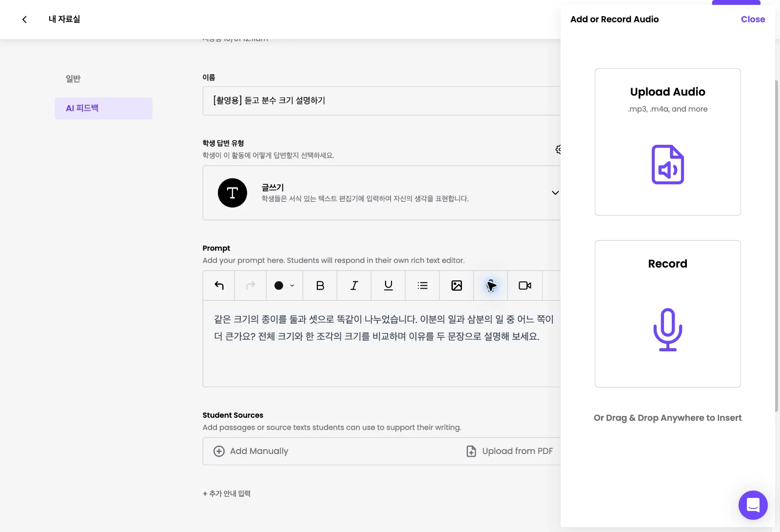Undo the last edit in prompt toolbar
This screenshot has width=780, height=532.
tap(219, 285)
